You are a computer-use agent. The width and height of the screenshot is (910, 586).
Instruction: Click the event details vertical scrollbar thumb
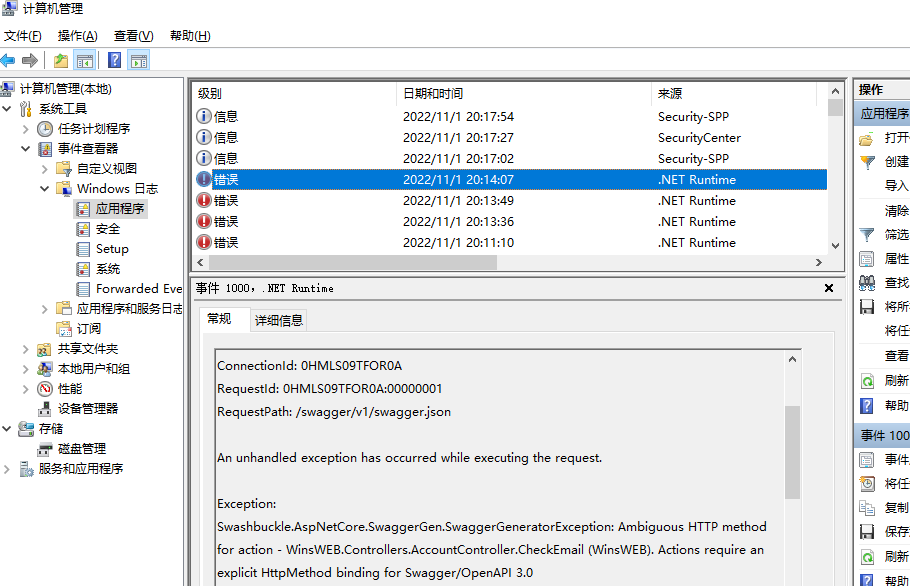point(792,450)
